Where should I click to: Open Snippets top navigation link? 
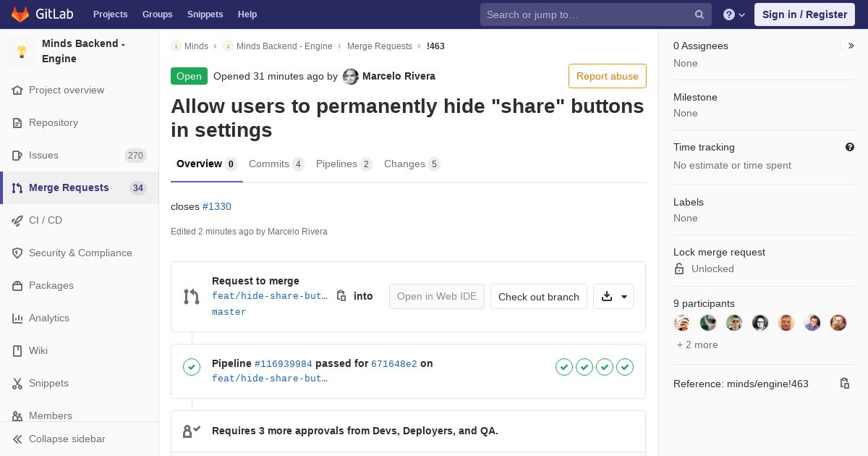(x=205, y=14)
